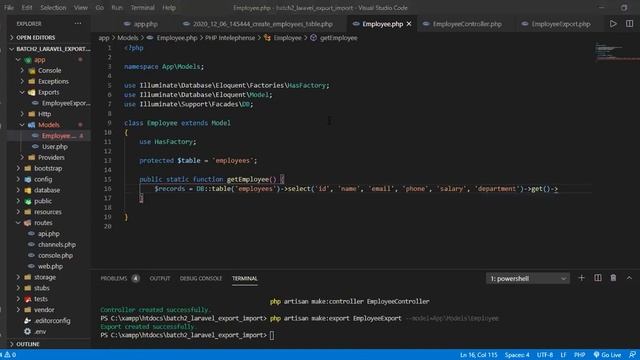Click the Models breadcrumb segment
The width and height of the screenshot is (640, 360).
pos(128,38)
